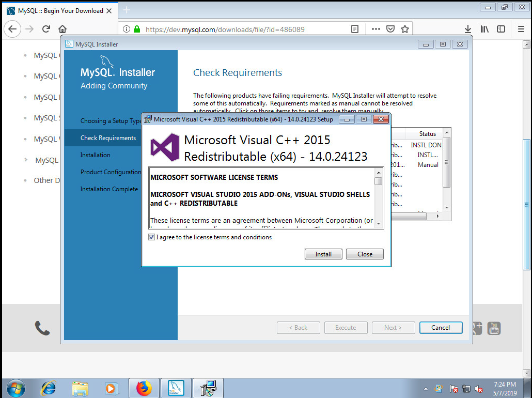Image resolution: width=532 pixels, height=398 pixels.
Task: Open page actions three-dot menu
Action: pyautogui.click(x=375, y=29)
